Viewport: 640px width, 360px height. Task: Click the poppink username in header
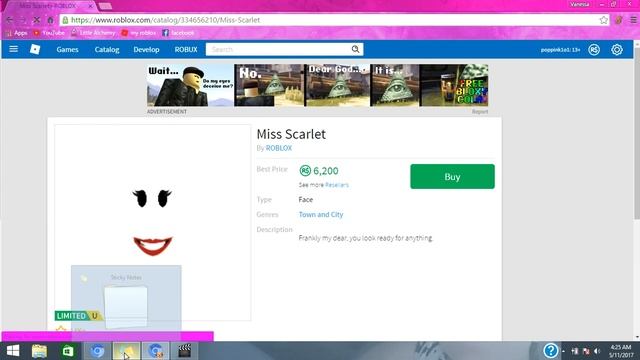coord(560,50)
